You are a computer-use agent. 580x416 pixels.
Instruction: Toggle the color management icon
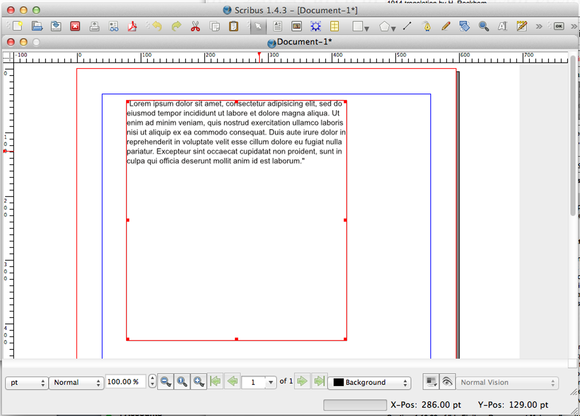(x=431, y=382)
